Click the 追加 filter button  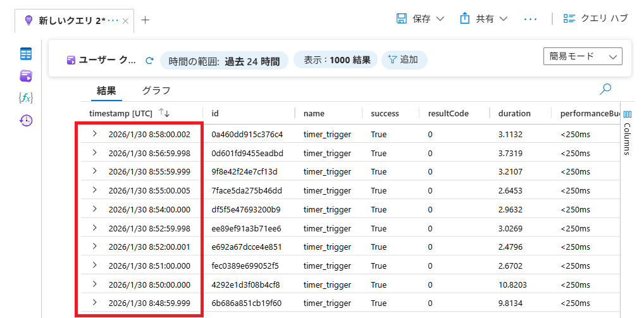pyautogui.click(x=404, y=60)
